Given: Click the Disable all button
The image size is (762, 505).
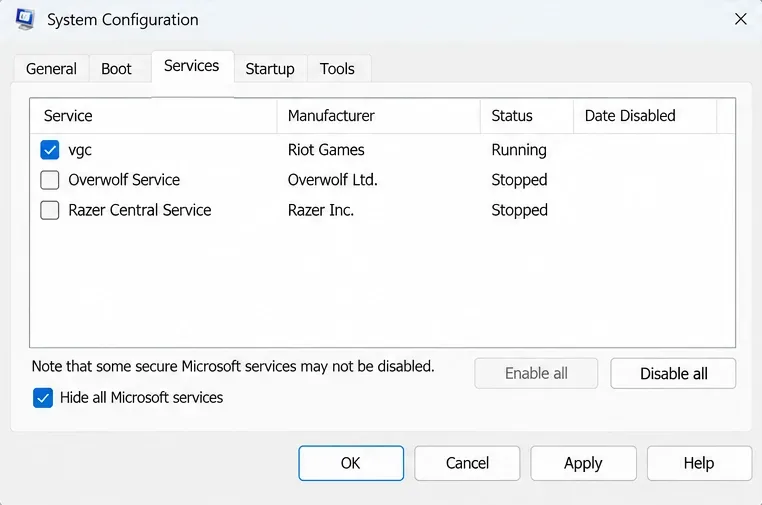Looking at the screenshot, I should tap(674, 373).
